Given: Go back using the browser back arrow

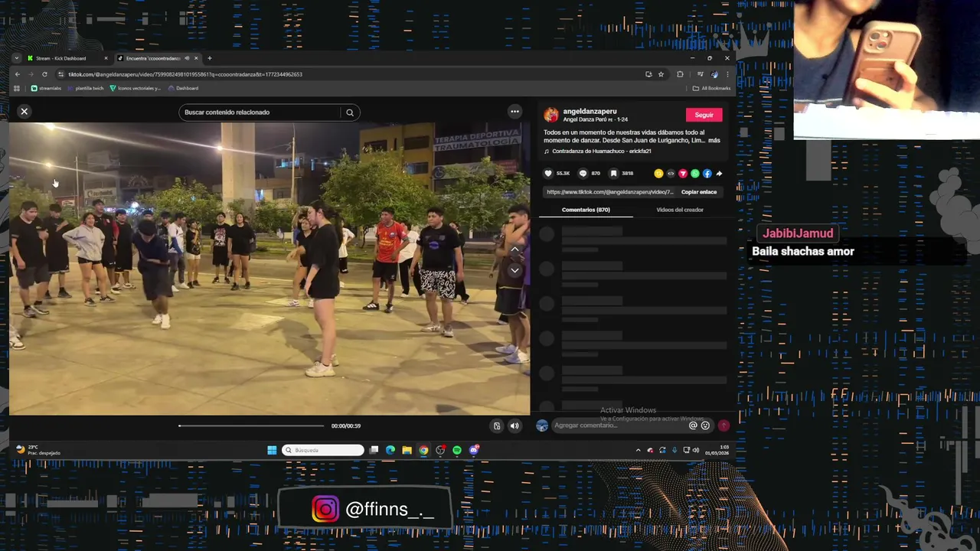Looking at the screenshot, I should click(x=17, y=74).
